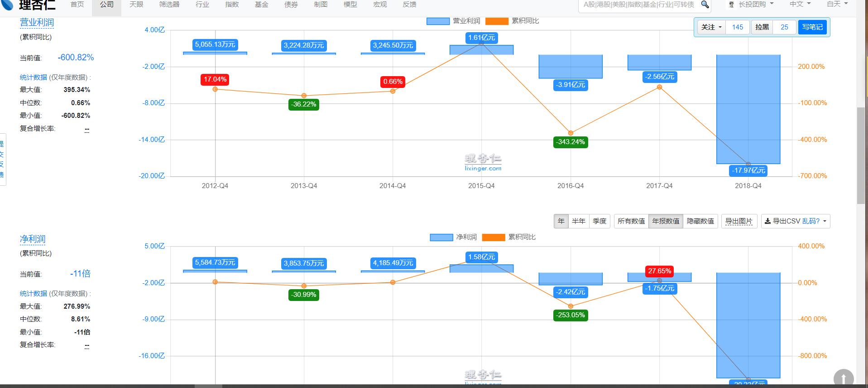Screen dimensions: 868x388
Task: Click the -253.05% green data label
Action: [x=571, y=315]
